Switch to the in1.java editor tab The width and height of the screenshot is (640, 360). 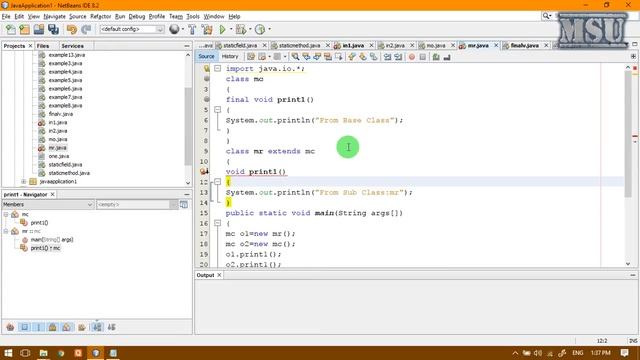click(x=353, y=45)
